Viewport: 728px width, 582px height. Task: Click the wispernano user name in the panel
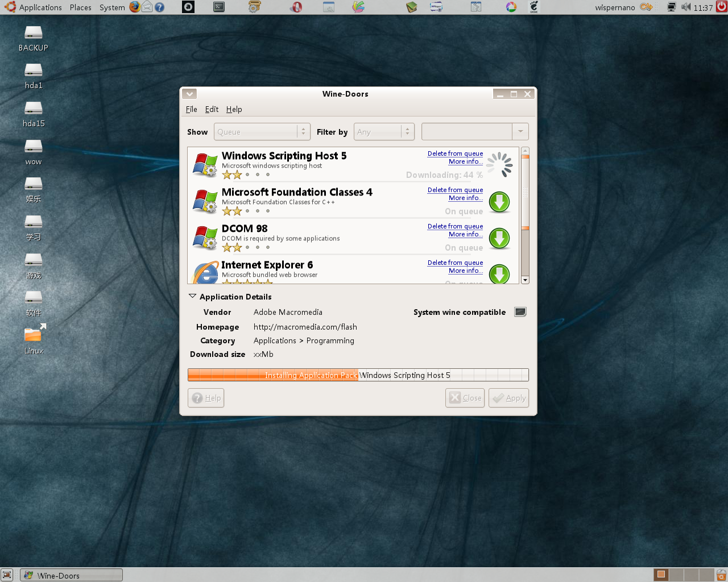tap(615, 7)
